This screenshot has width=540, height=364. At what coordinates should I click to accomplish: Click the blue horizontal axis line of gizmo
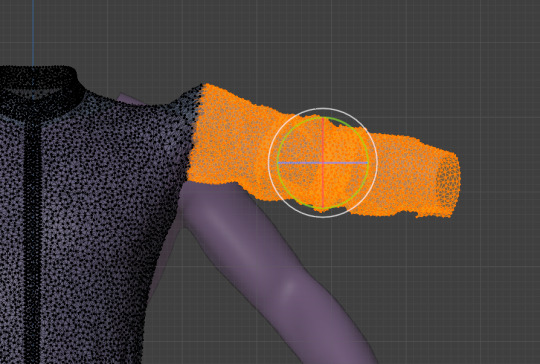pyautogui.click(x=300, y=163)
